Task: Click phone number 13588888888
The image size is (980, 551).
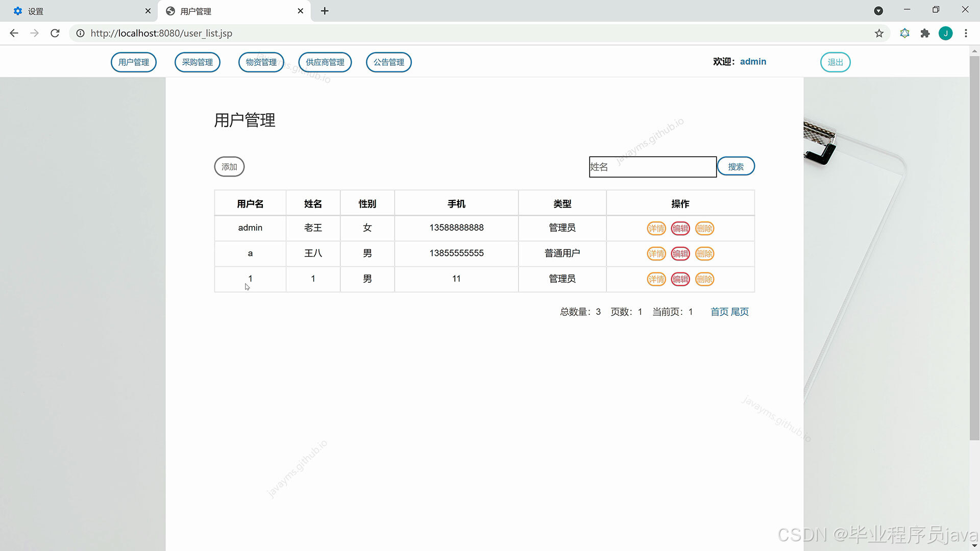Action: pos(456,228)
